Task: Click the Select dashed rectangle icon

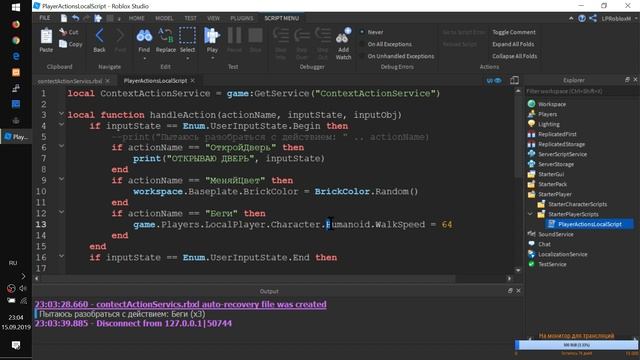Action: point(187,36)
